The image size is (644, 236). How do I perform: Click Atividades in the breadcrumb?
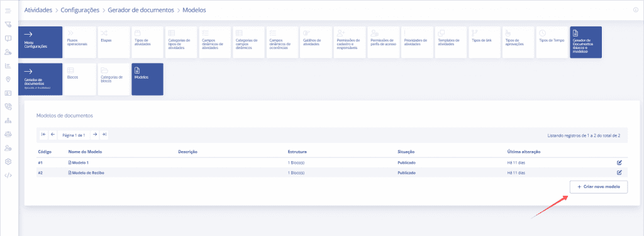point(38,10)
